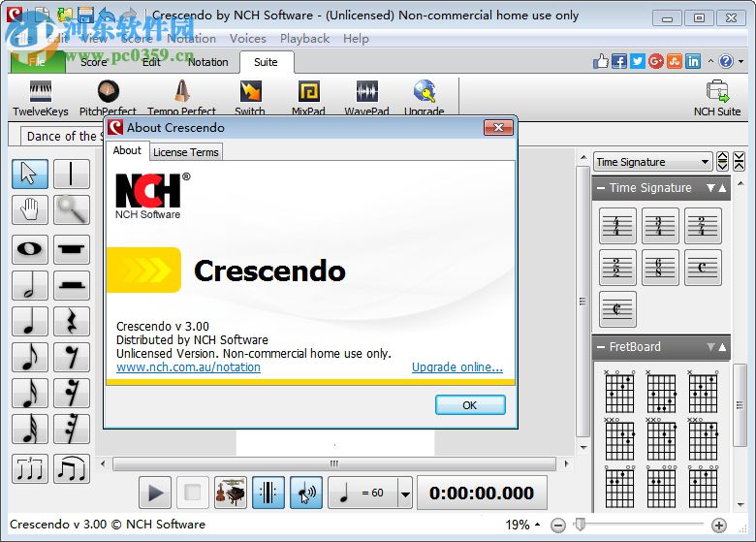The height and width of the screenshot is (542, 756).
Task: Start playback with the Play button
Action: click(x=155, y=493)
